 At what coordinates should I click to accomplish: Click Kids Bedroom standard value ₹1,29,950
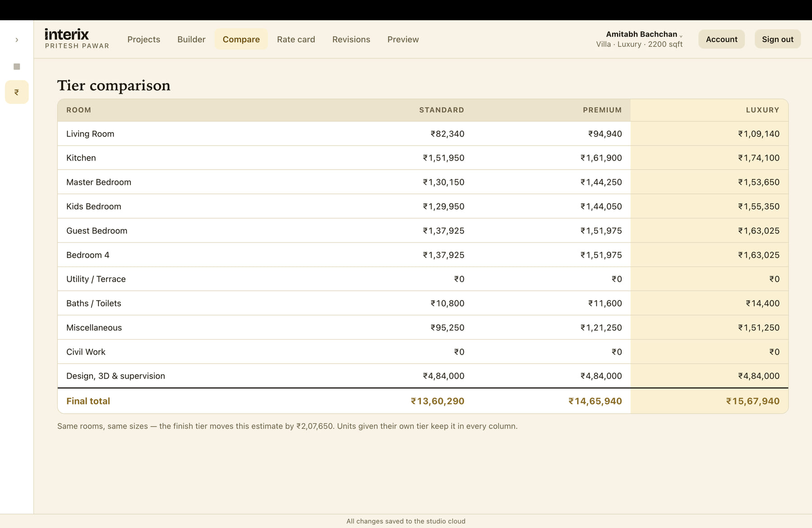click(443, 207)
